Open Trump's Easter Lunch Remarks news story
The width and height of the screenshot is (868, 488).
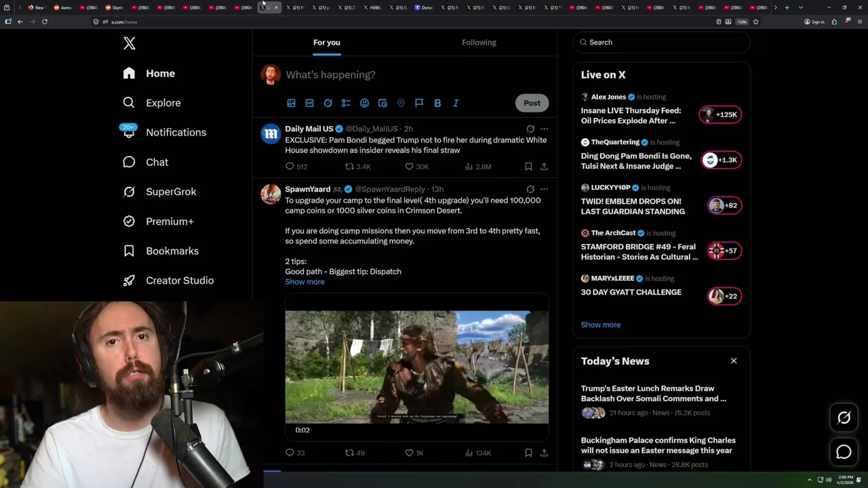point(661,401)
